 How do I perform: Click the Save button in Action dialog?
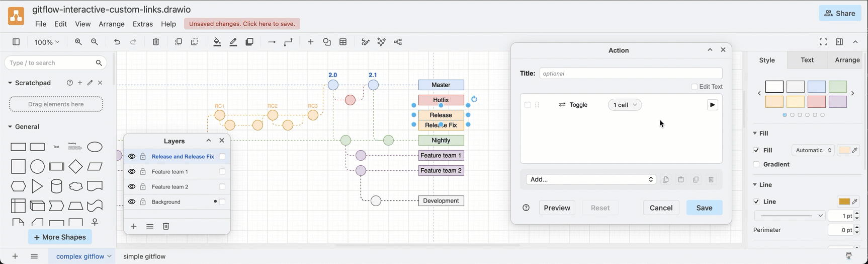(x=704, y=208)
